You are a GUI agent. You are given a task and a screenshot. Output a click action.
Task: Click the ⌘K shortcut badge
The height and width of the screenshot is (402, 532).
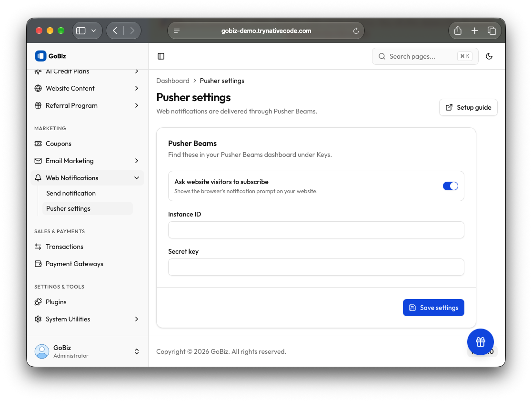tap(464, 56)
